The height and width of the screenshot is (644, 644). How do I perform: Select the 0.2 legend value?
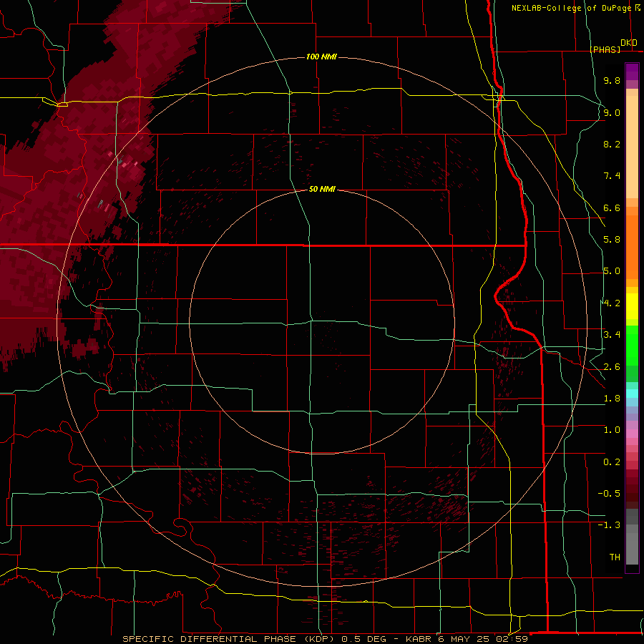[612, 462]
